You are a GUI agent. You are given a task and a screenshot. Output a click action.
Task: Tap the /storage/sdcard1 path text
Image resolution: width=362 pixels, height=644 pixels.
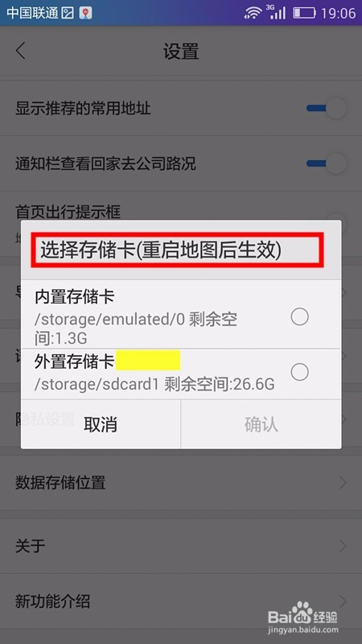(97, 385)
